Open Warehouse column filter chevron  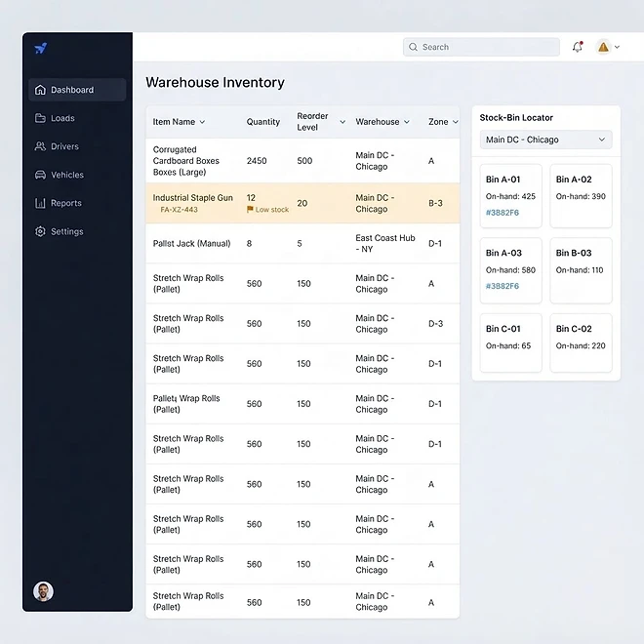pos(407,122)
